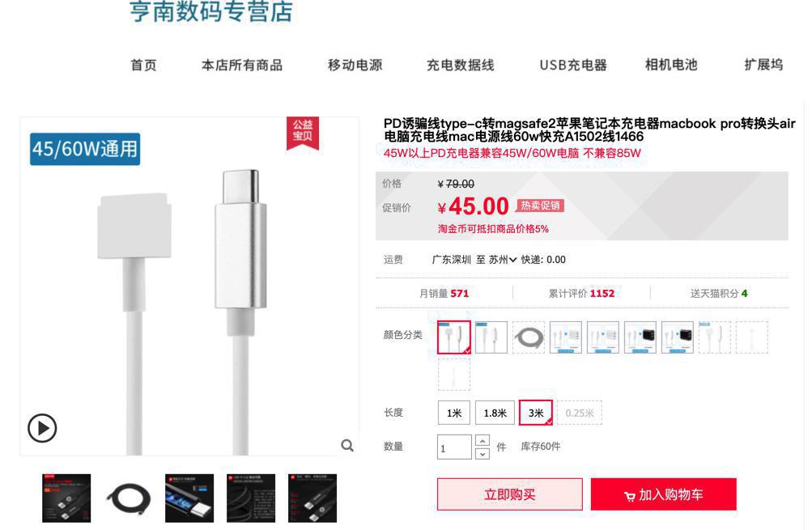812x530 pixels.
Task: Click the 立即购买 button
Action: click(x=509, y=494)
